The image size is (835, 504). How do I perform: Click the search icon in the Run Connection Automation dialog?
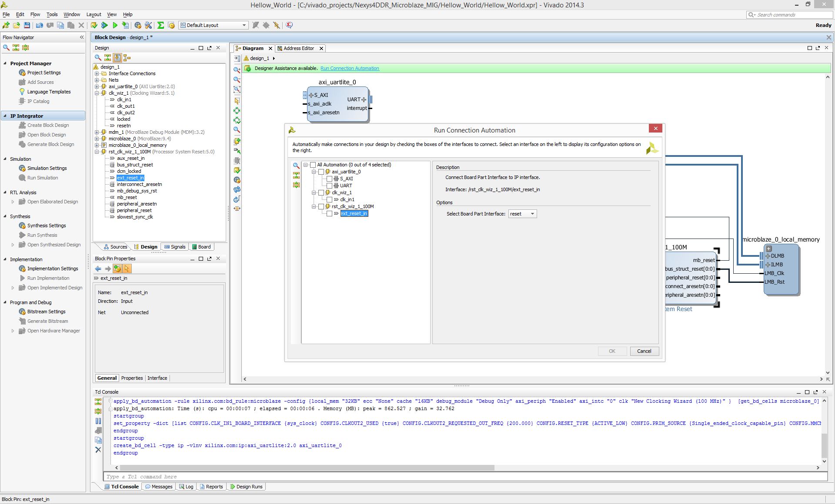point(296,166)
